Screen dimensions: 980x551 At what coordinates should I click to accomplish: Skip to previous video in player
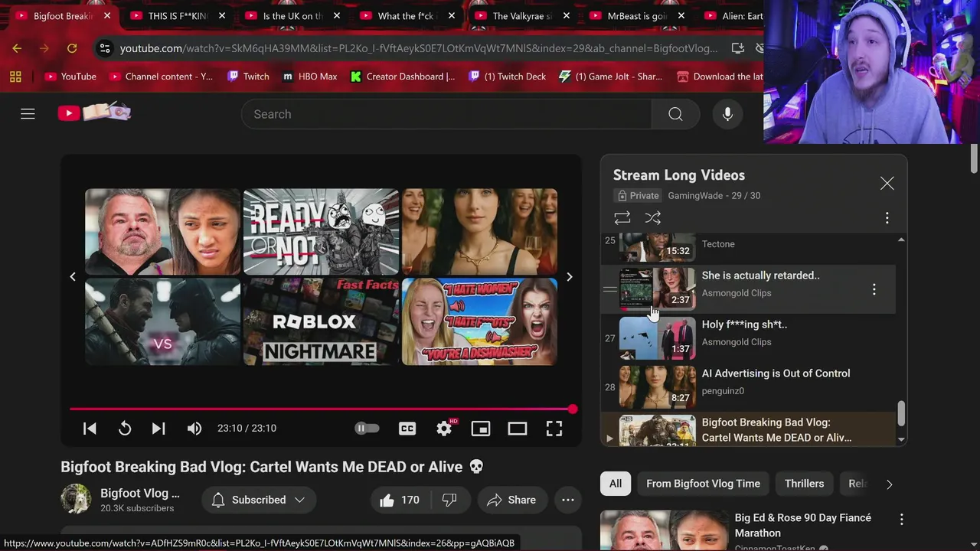(90, 429)
